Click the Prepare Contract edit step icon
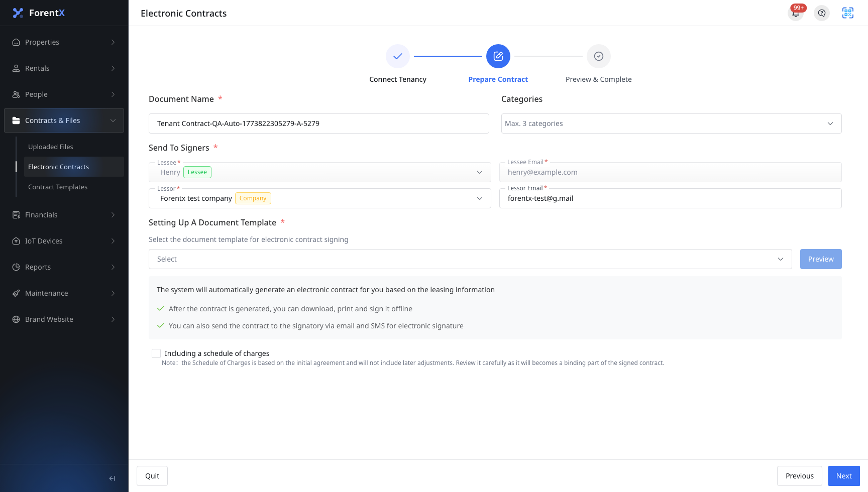868x492 pixels. (498, 56)
